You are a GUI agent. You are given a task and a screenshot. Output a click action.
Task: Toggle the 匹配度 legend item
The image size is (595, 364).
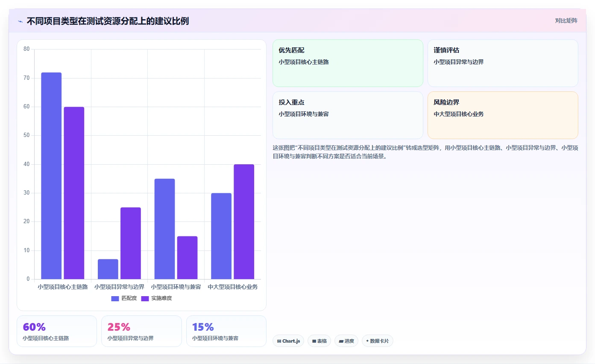pyautogui.click(x=124, y=298)
